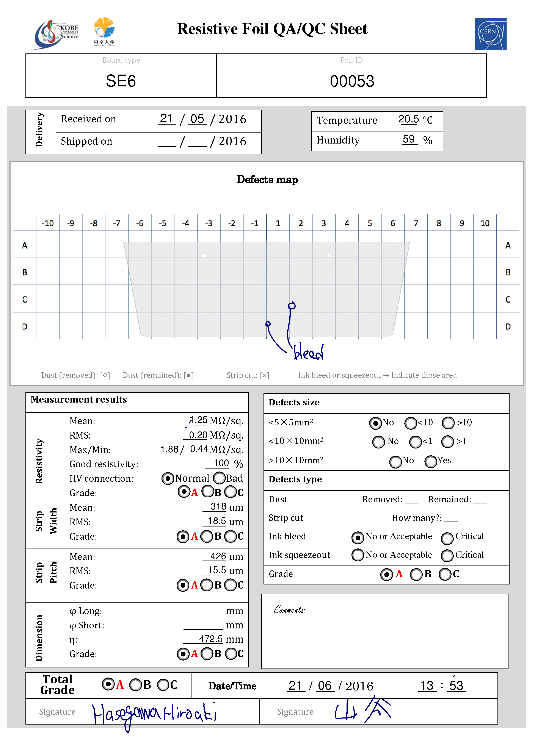Screen dimensions: 535x756
Task: Select Total Grade B
Action: 135,685
